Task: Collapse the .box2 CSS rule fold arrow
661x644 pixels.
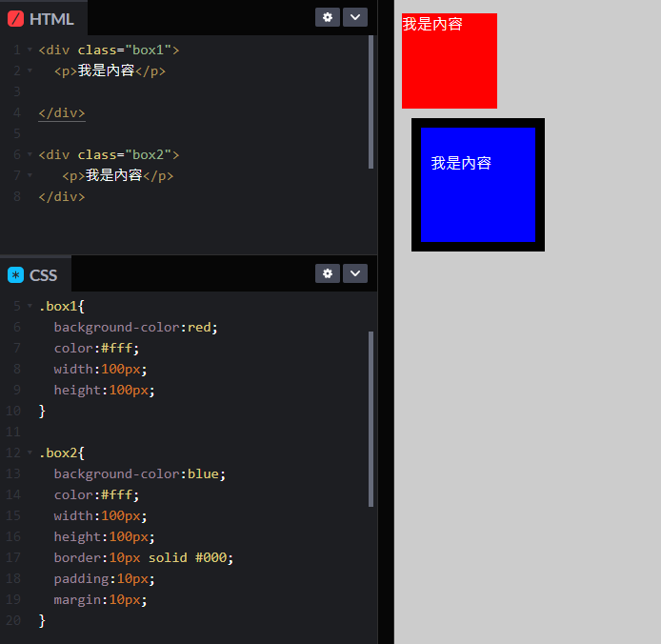Action: pos(30,453)
